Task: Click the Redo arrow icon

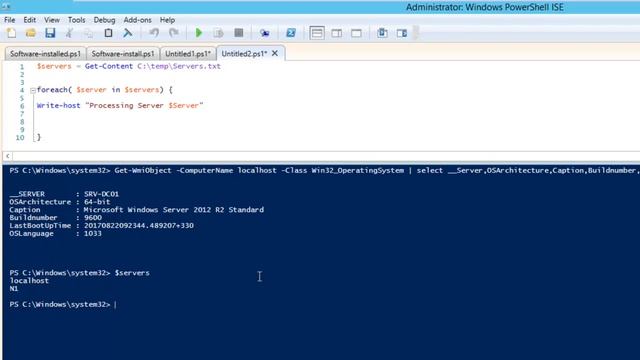Action: pos(173,33)
